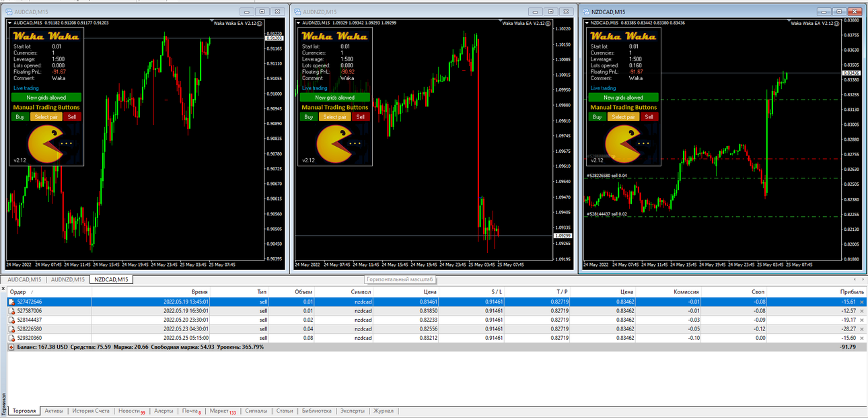868x418 pixels.
Task: Click the EA smiley icon on AUDNZD chart
Action: click(549, 23)
